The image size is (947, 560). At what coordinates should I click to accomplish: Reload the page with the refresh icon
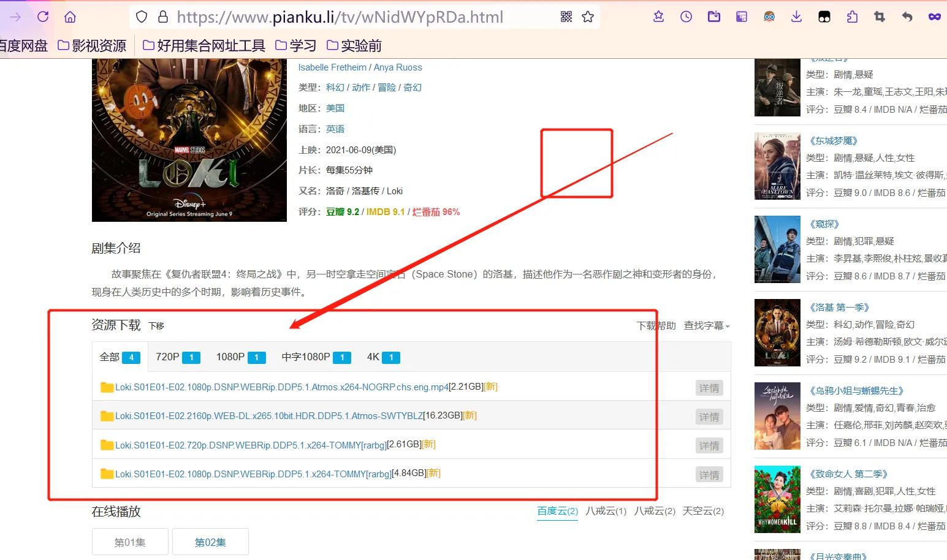click(x=42, y=17)
